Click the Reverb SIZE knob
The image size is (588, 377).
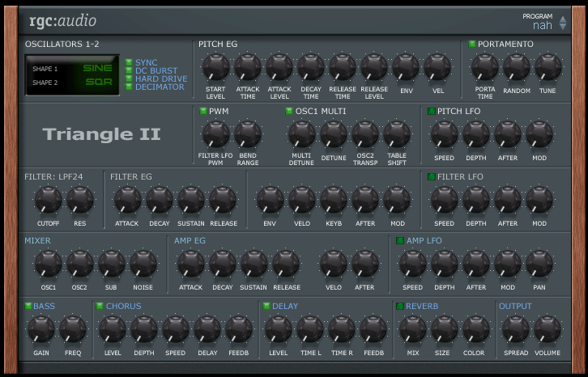445,329
